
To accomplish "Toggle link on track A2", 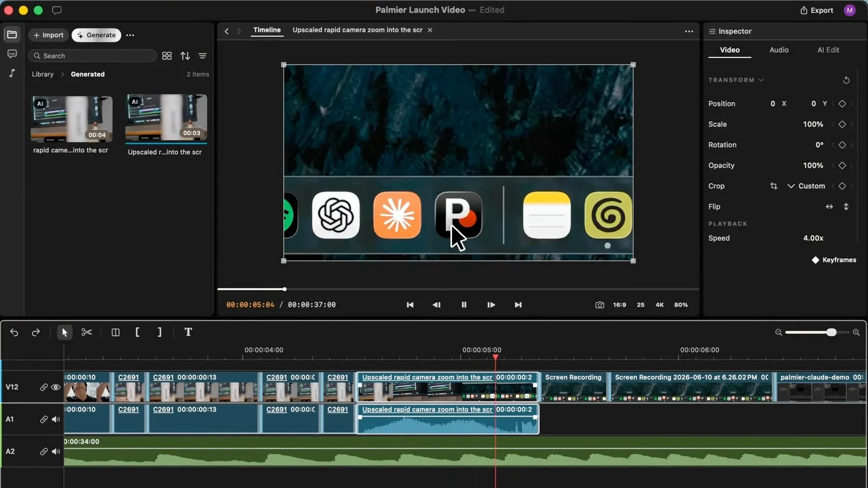I will point(44,451).
